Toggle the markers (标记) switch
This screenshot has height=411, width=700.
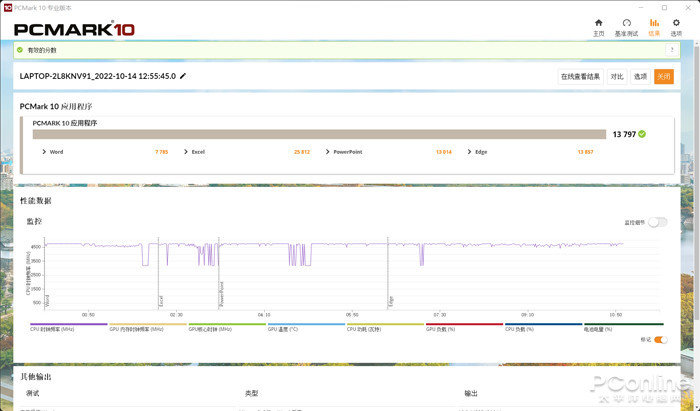[x=661, y=340]
